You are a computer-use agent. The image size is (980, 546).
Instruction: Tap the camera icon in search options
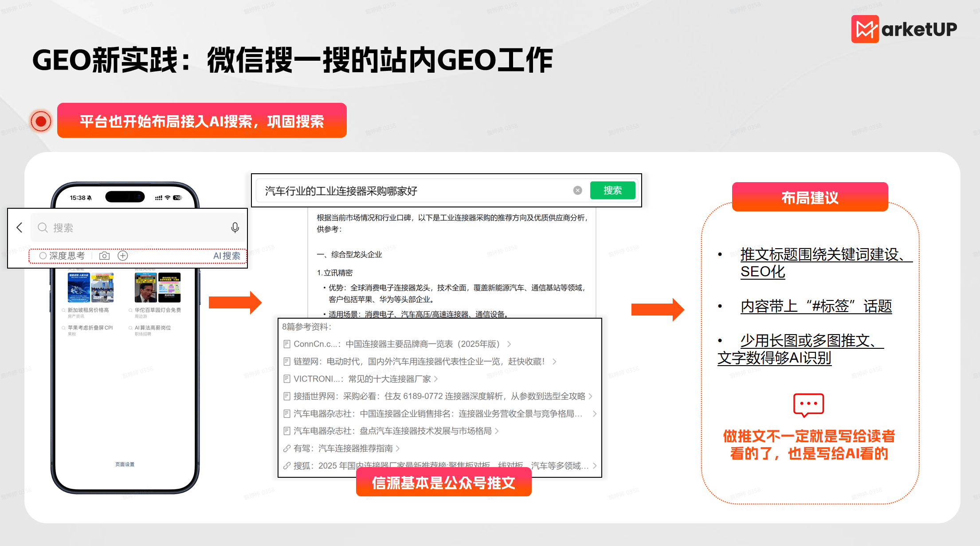[x=105, y=256]
